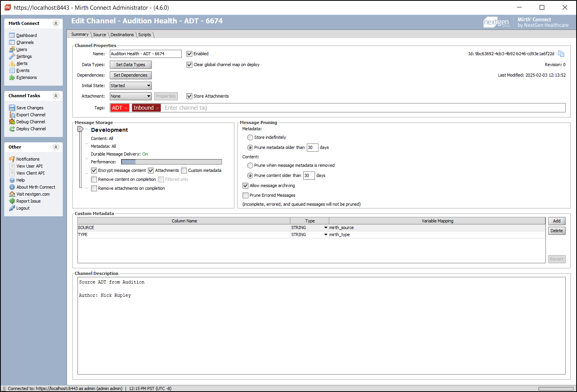This screenshot has width=577, height=392.
Task: Click the View Client API icon
Action: tap(12, 173)
